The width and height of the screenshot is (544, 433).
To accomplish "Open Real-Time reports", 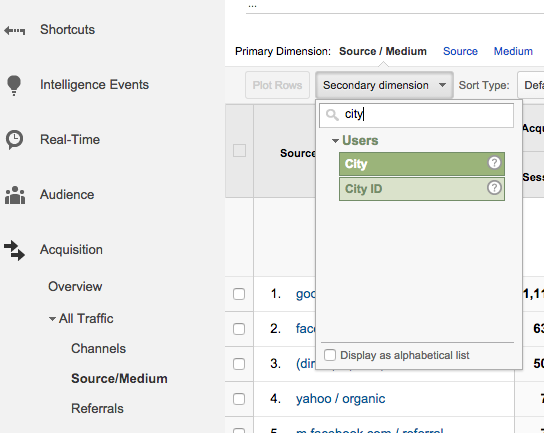I will tap(70, 140).
